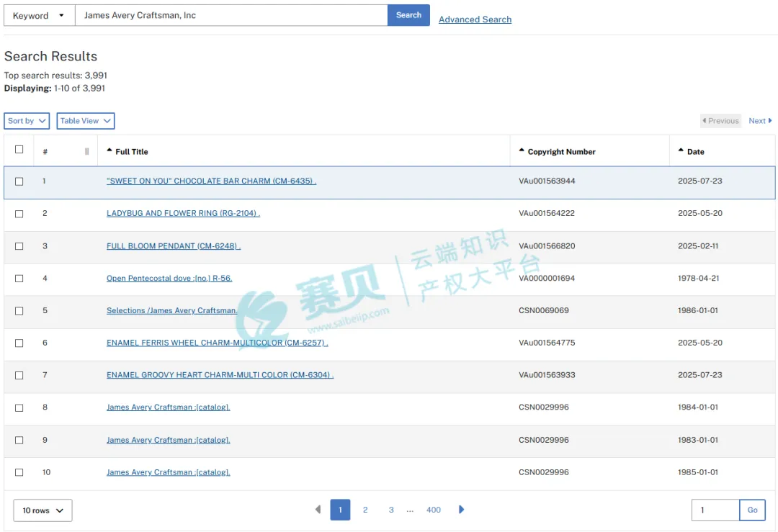
Task: Check the box for row 2 Ladybug ring
Action: coord(19,214)
